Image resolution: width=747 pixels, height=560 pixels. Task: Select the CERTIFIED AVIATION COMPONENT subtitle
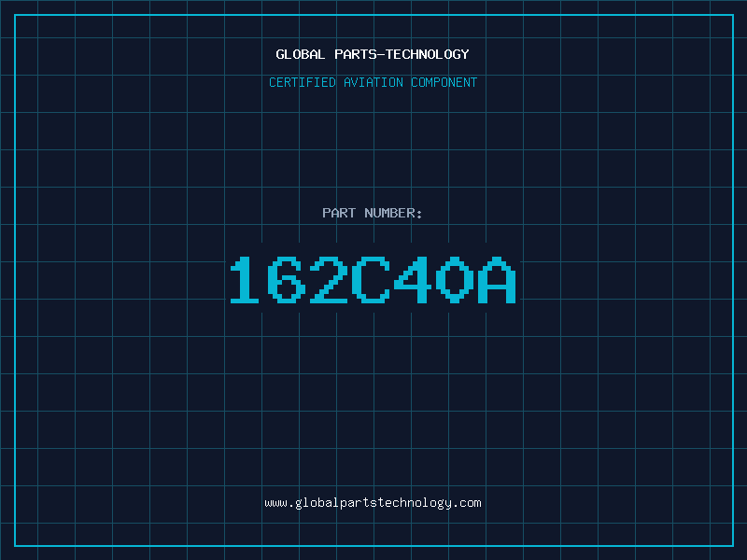[373, 82]
